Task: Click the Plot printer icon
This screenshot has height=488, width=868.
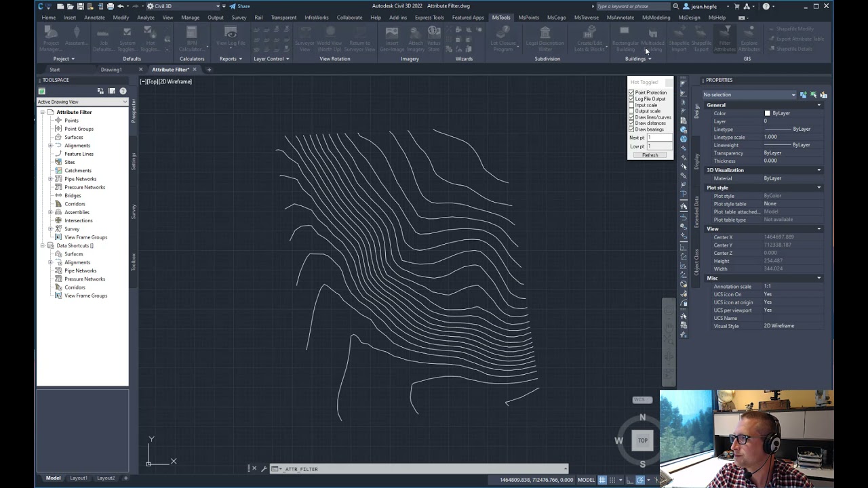Action: pos(111,6)
